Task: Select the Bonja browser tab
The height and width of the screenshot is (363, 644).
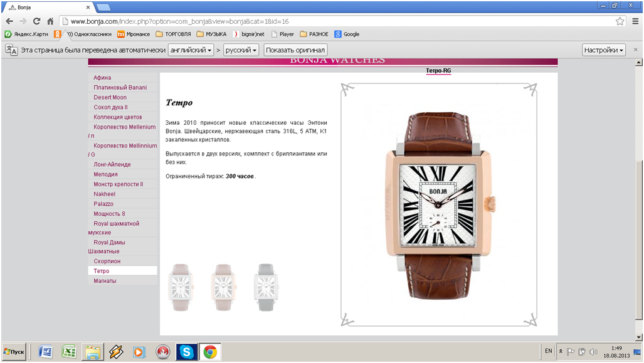Action: click(48, 8)
